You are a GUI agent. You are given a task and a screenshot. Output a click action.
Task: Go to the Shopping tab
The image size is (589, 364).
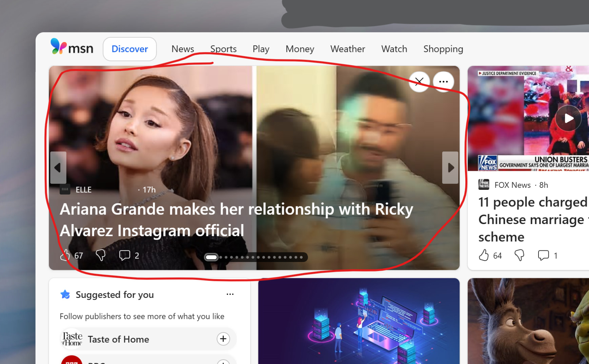point(443,49)
